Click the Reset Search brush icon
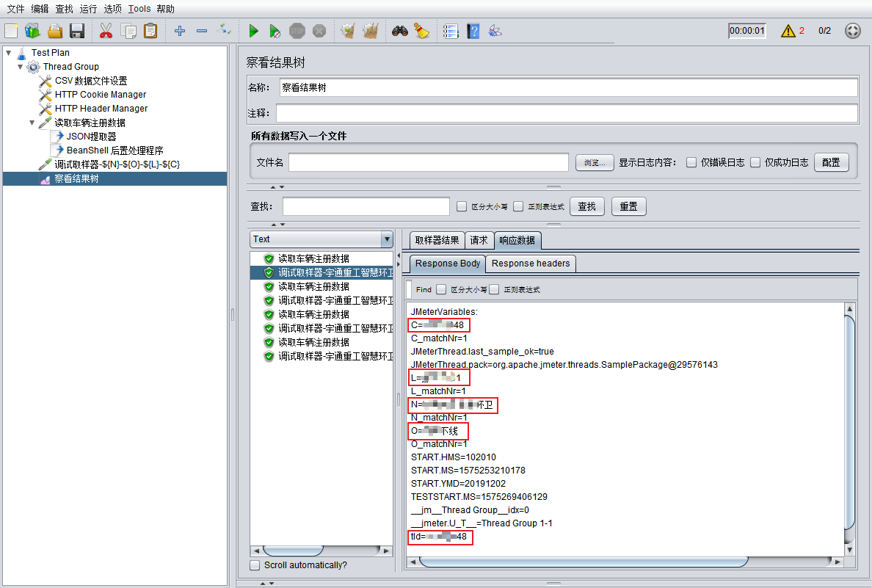Screen dimensions: 872x588 click(x=422, y=31)
